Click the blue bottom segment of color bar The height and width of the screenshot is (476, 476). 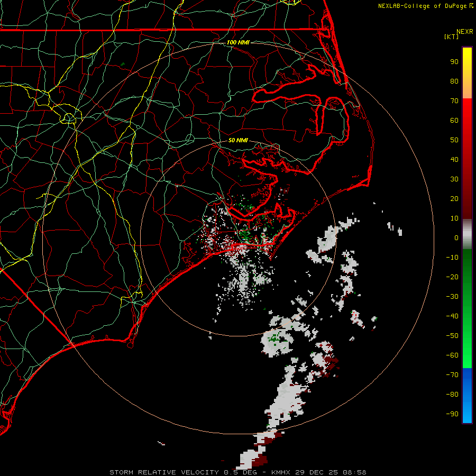[467, 395]
